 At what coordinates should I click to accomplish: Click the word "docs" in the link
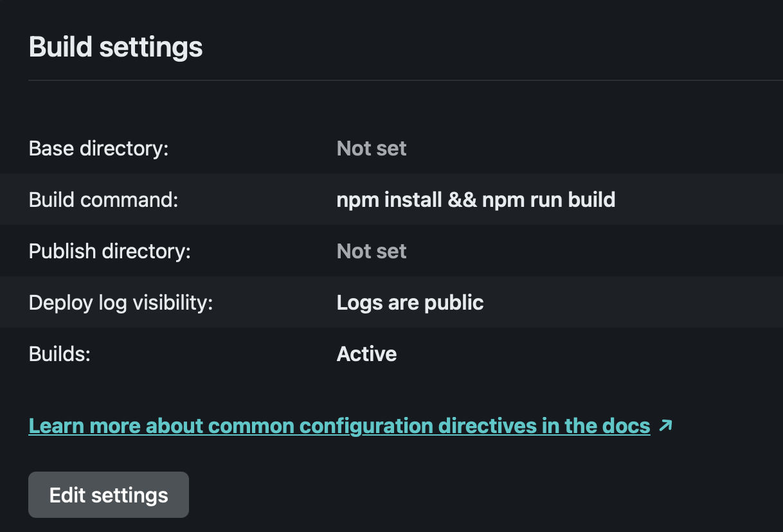point(627,426)
